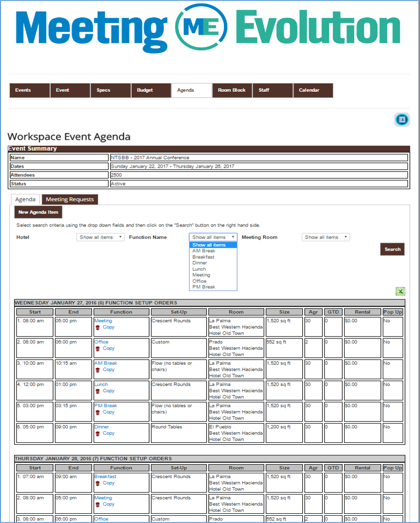Copy the PM Break agenda item
This screenshot has height=523, width=420.
108,412
